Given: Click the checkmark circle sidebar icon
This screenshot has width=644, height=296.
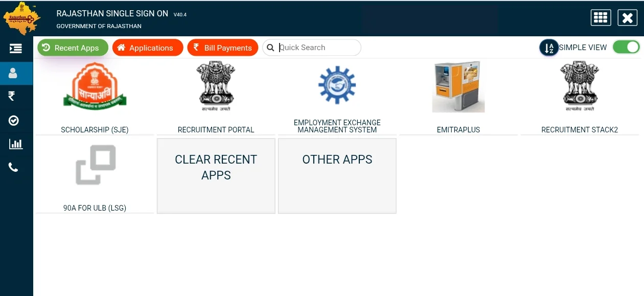Looking at the screenshot, I should point(14,120).
